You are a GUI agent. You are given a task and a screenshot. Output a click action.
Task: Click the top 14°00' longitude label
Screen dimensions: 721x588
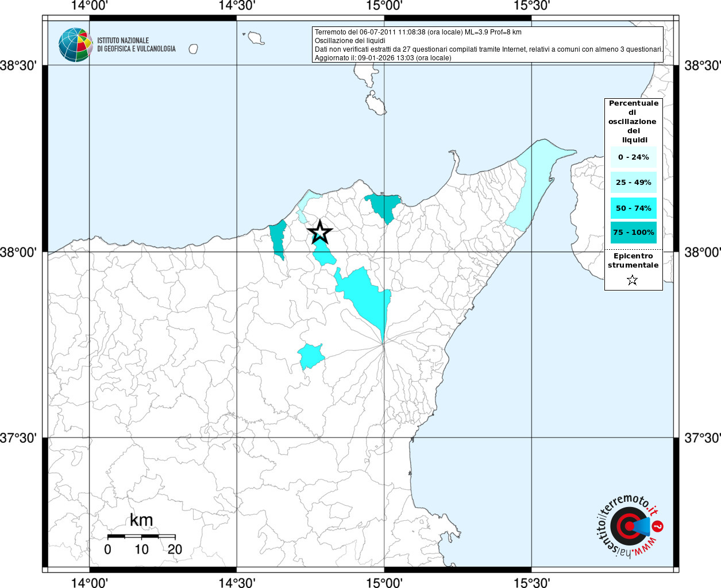(x=89, y=6)
